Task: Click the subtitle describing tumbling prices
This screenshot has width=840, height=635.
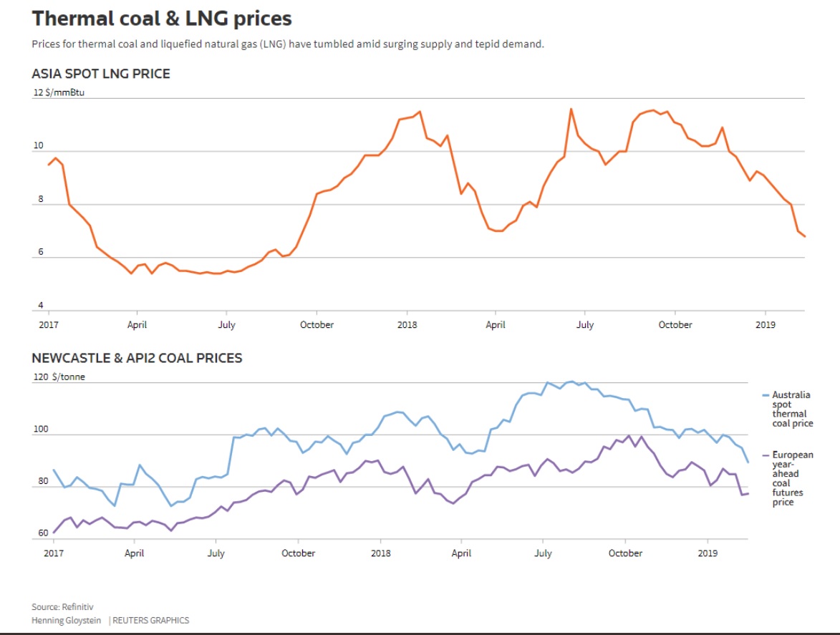Action: 288,44
